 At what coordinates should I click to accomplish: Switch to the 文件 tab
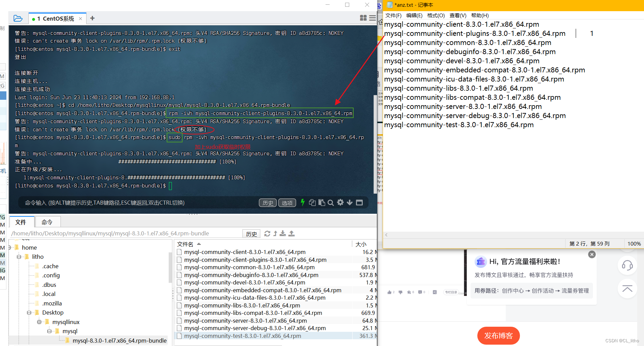click(21, 222)
